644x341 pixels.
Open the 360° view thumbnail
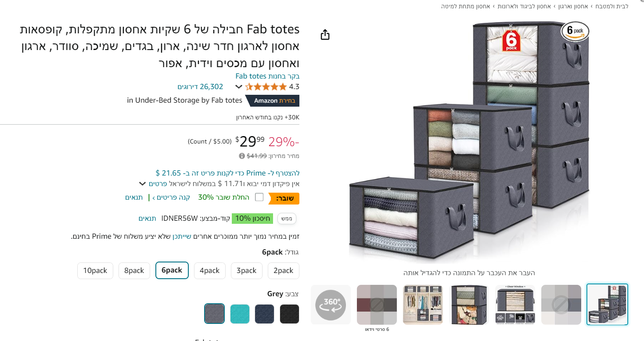[331, 305]
